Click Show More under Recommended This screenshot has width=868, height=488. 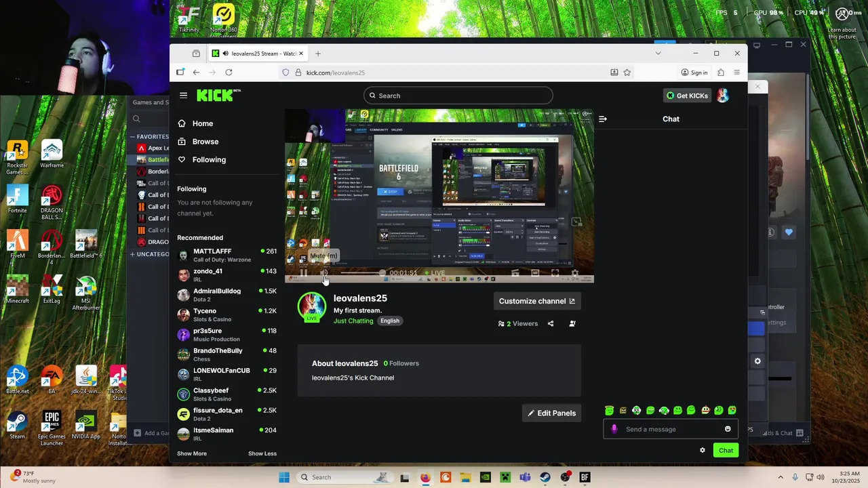(192, 453)
